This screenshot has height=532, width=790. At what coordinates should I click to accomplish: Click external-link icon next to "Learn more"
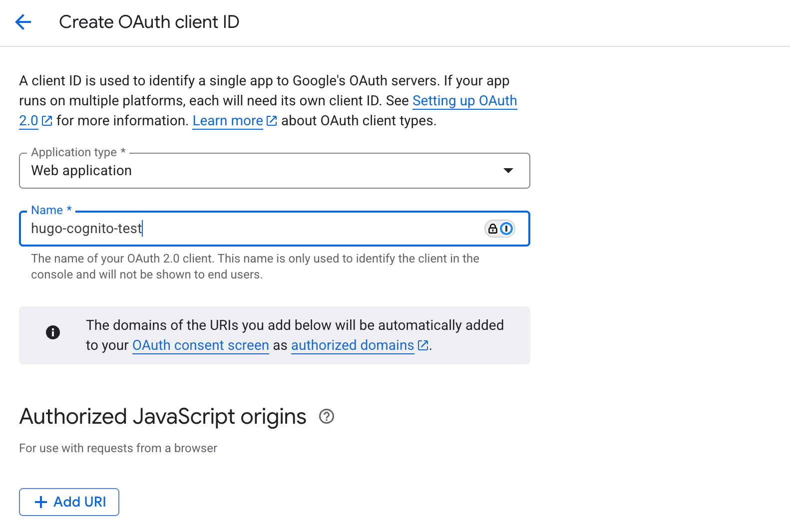click(272, 121)
